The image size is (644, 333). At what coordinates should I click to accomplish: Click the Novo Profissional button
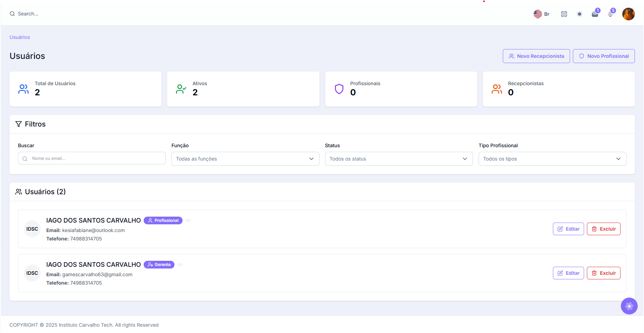click(603, 56)
